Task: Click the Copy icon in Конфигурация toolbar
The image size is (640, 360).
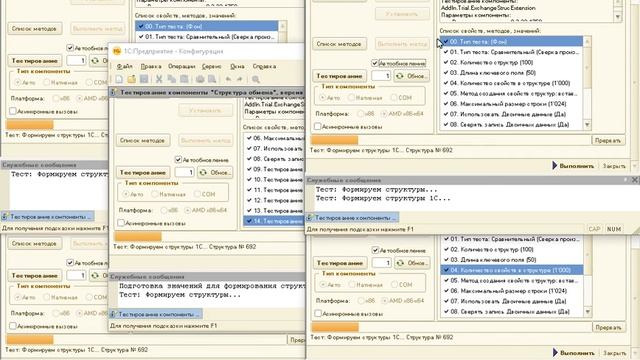Action: [x=171, y=79]
